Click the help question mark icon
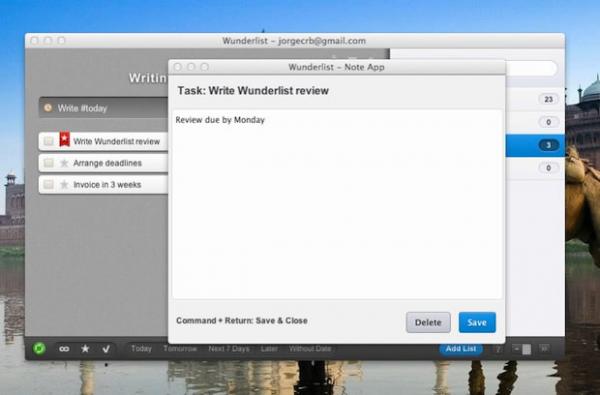 (x=498, y=349)
